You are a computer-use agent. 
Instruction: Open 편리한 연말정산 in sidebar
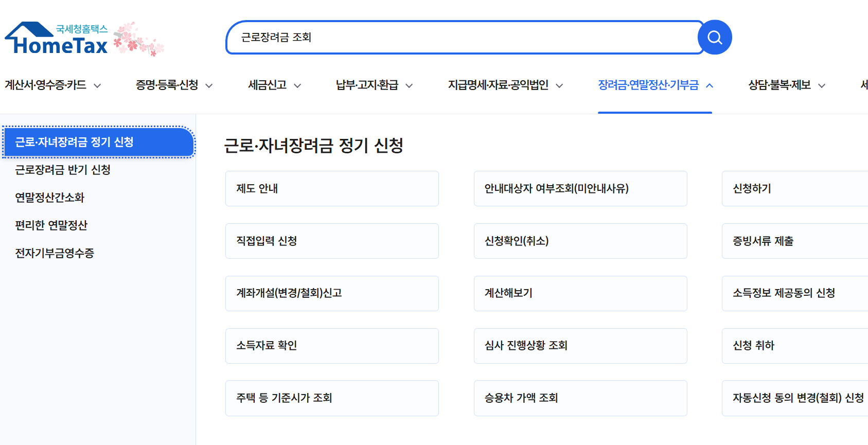point(51,225)
